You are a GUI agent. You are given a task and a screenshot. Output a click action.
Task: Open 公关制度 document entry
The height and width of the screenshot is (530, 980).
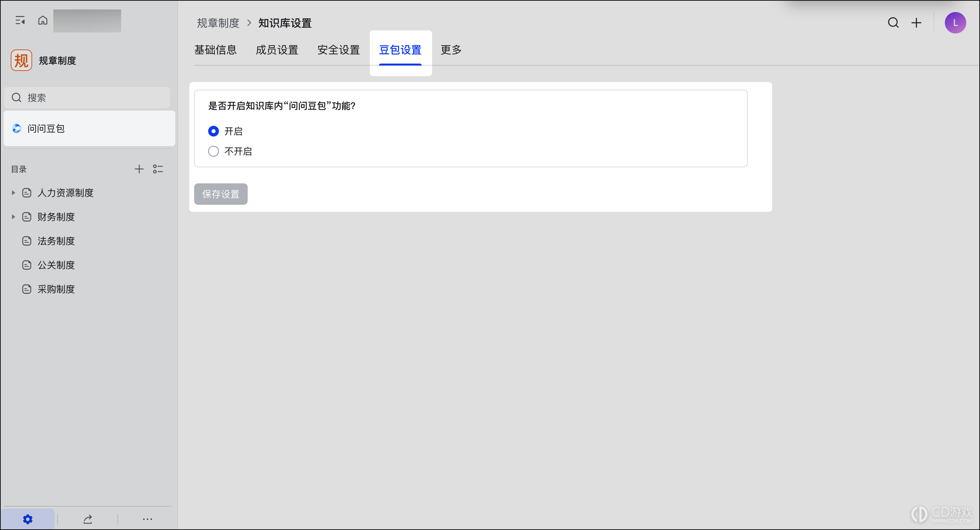point(56,265)
